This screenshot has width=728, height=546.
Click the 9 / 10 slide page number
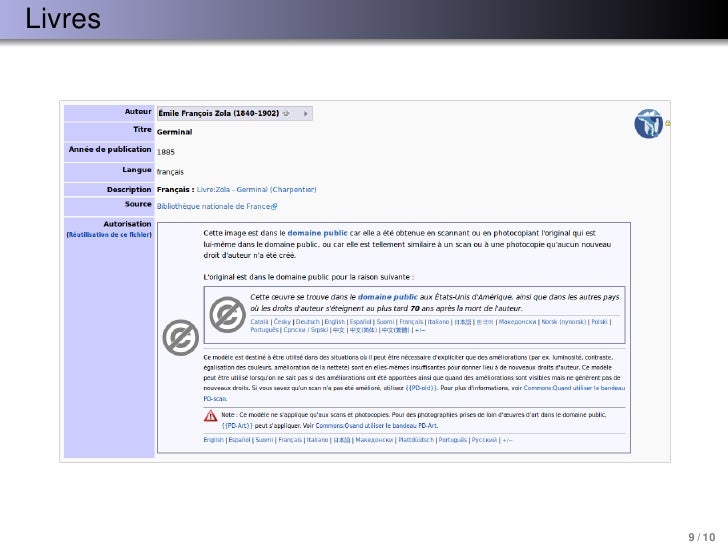703,537
